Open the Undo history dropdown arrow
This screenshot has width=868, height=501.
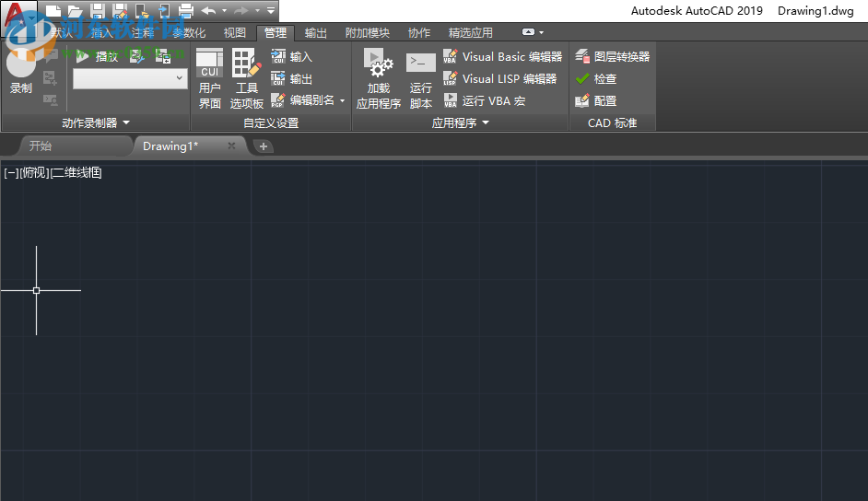coord(224,10)
